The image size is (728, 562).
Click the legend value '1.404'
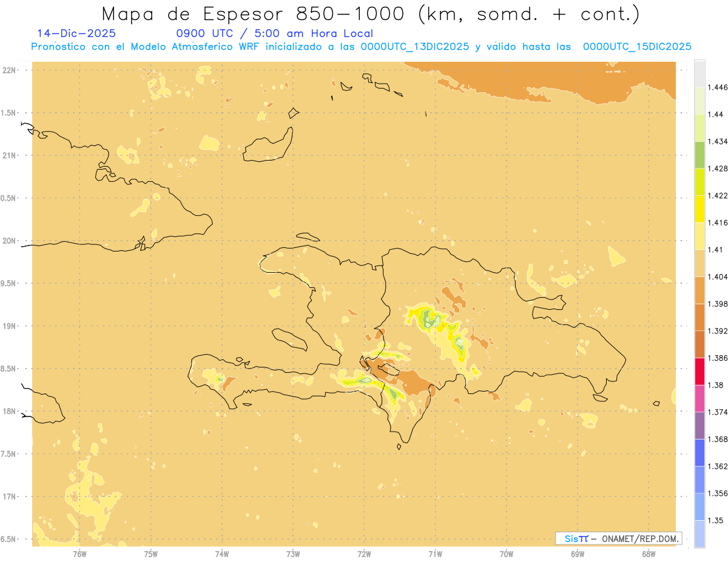(718, 276)
